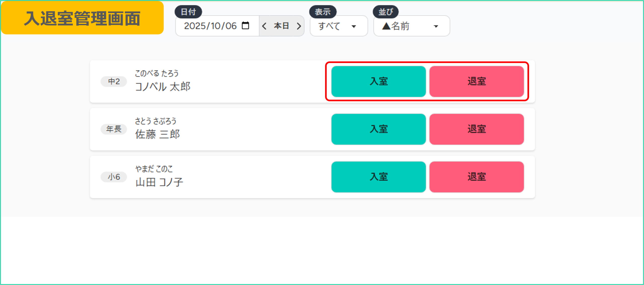Viewport: 644px width, 285px height.
Task: Open the 並び 名前 sort dropdown
Action: (411, 26)
